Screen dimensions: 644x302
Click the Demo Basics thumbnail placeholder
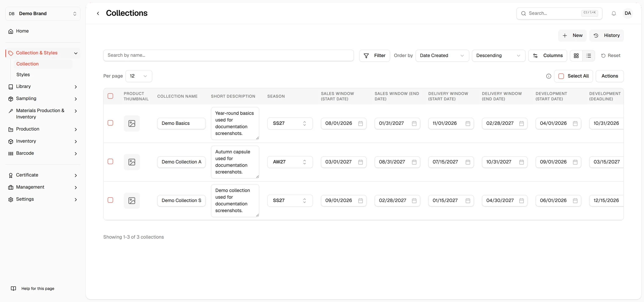[x=132, y=123]
